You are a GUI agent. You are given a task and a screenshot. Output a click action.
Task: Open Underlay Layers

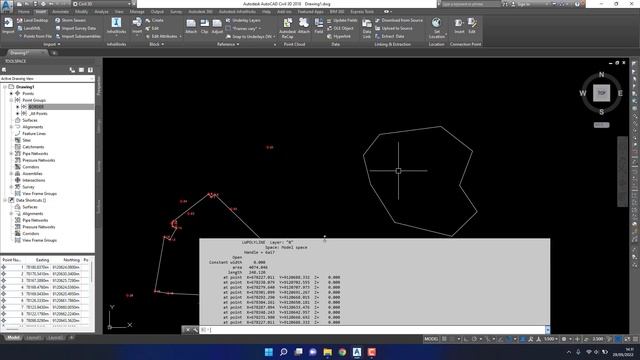coord(243,20)
